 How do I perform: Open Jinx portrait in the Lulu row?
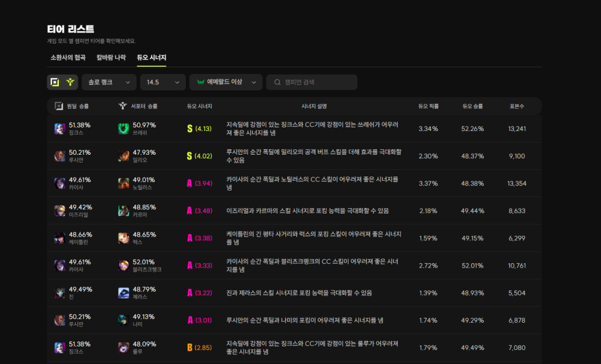(59, 348)
